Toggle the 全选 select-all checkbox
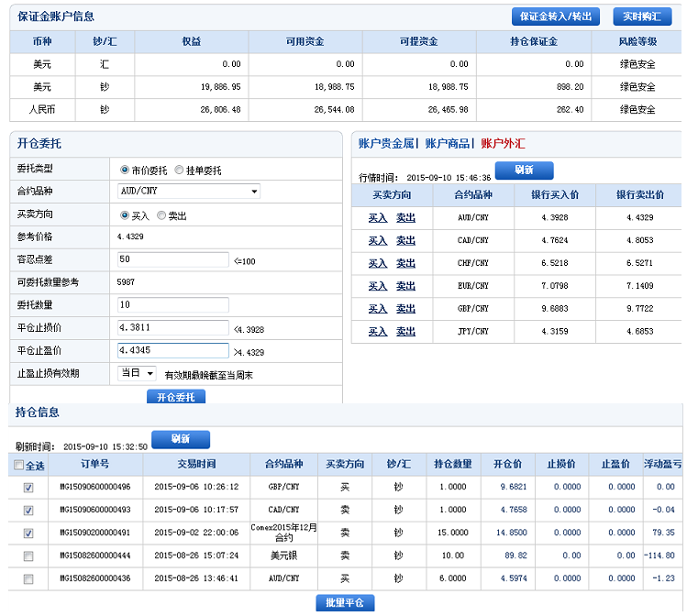 (x=19, y=465)
